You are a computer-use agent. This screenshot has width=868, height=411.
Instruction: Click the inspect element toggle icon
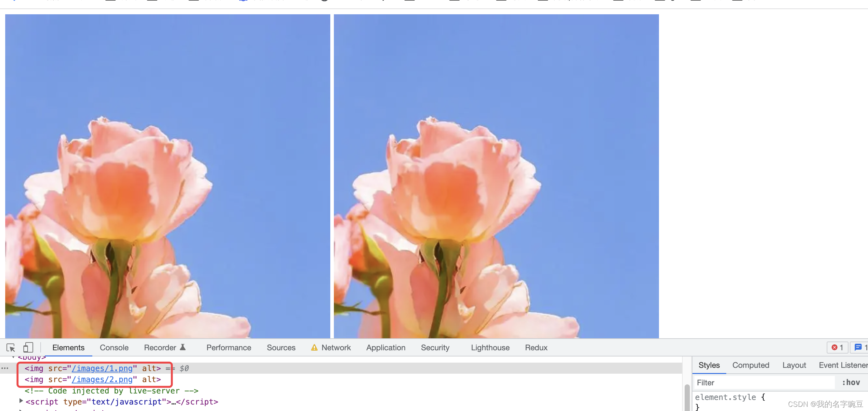tap(11, 347)
